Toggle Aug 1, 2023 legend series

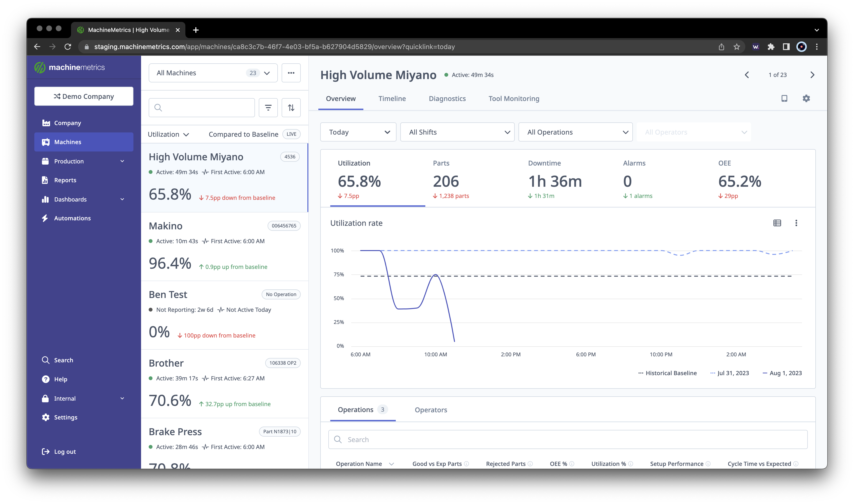click(782, 373)
